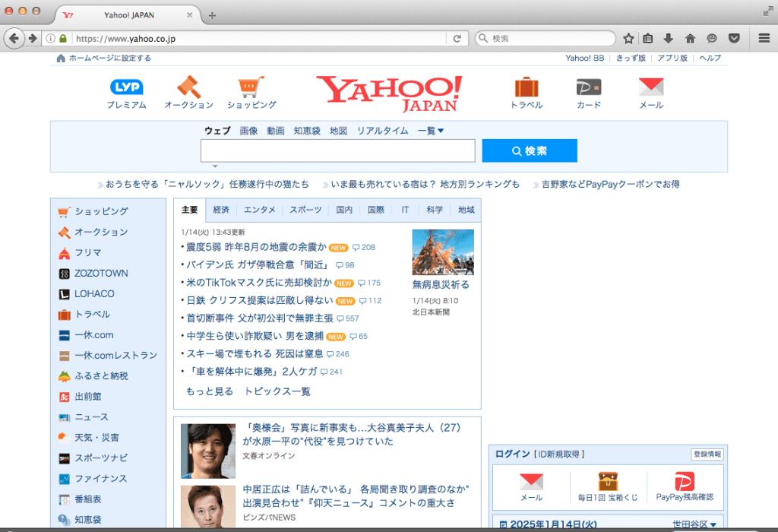Open the もっと見る link
Screen dimensions: 778x532
[210, 391]
